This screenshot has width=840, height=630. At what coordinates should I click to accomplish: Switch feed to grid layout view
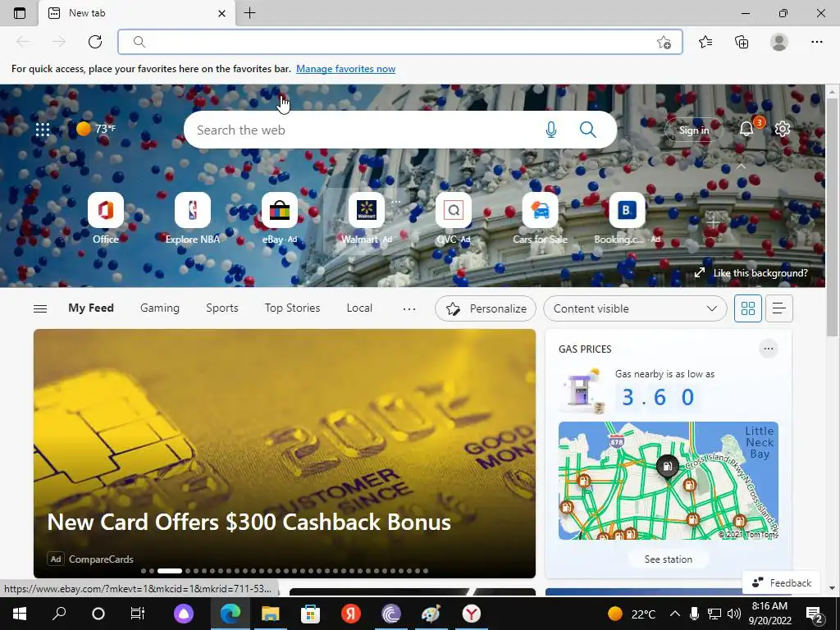748,308
